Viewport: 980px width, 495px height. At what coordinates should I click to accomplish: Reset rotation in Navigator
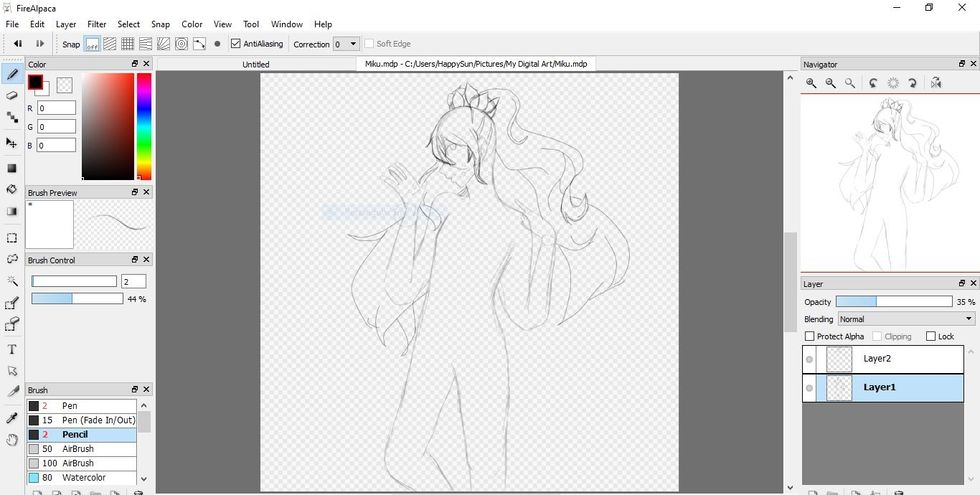(x=893, y=83)
